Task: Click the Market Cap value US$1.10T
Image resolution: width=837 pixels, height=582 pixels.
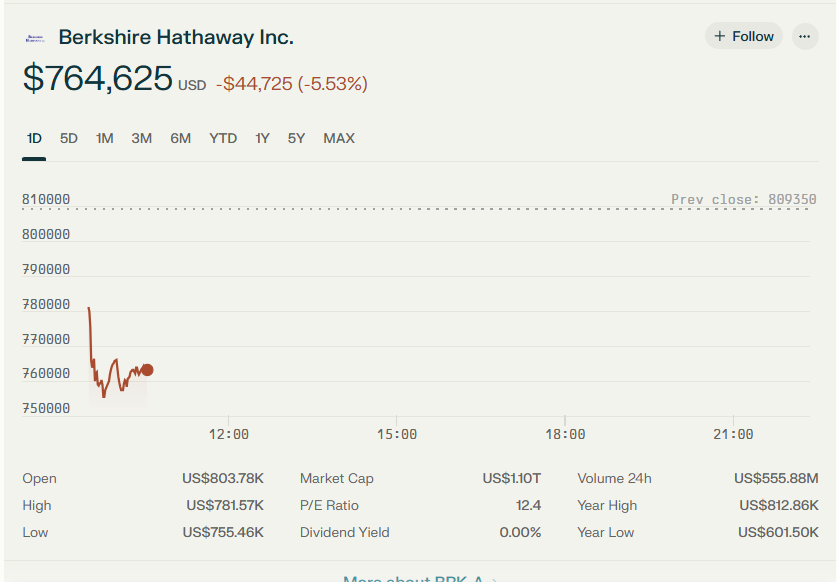Action: 512,478
